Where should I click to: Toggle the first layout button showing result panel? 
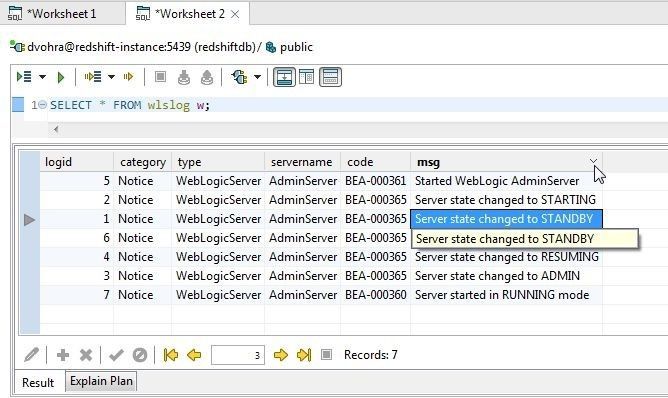click(284, 77)
